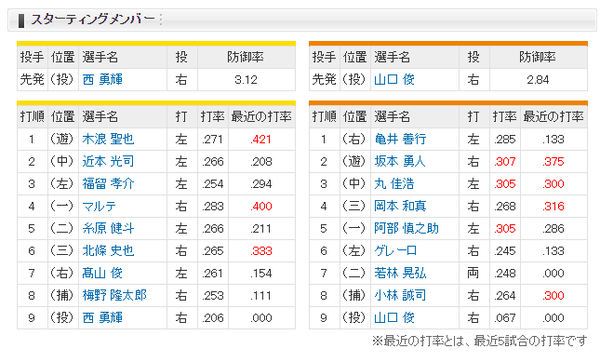Select 北條 史也 player link
The width and height of the screenshot is (600, 362).
(x=108, y=251)
